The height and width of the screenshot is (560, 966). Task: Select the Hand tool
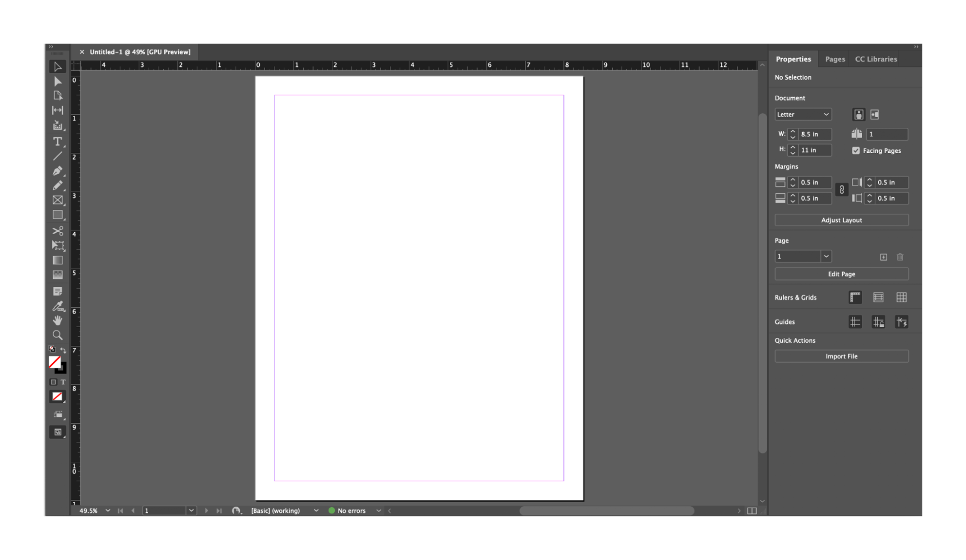(58, 320)
